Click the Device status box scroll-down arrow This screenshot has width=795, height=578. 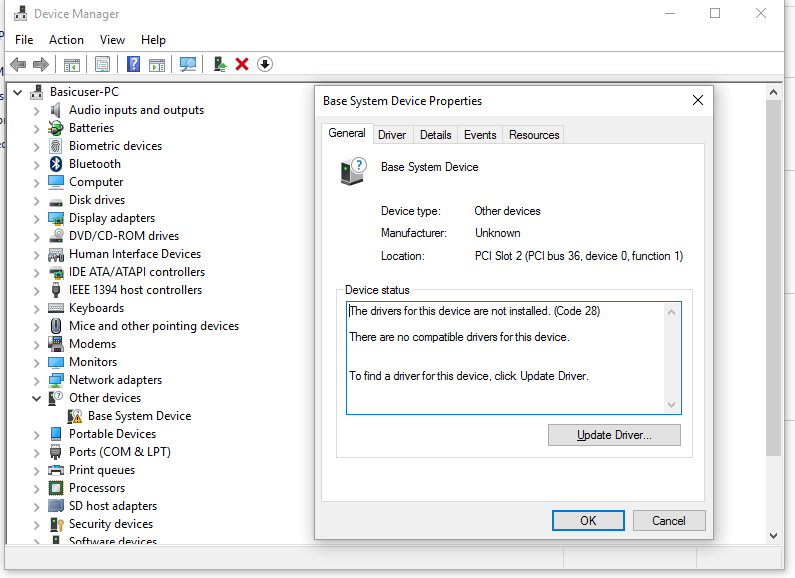coord(673,404)
